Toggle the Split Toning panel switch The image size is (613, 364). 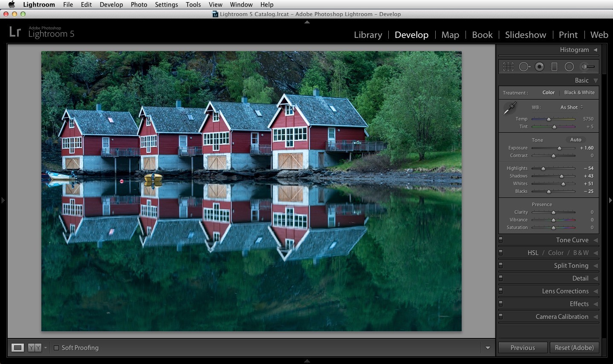[x=501, y=265]
